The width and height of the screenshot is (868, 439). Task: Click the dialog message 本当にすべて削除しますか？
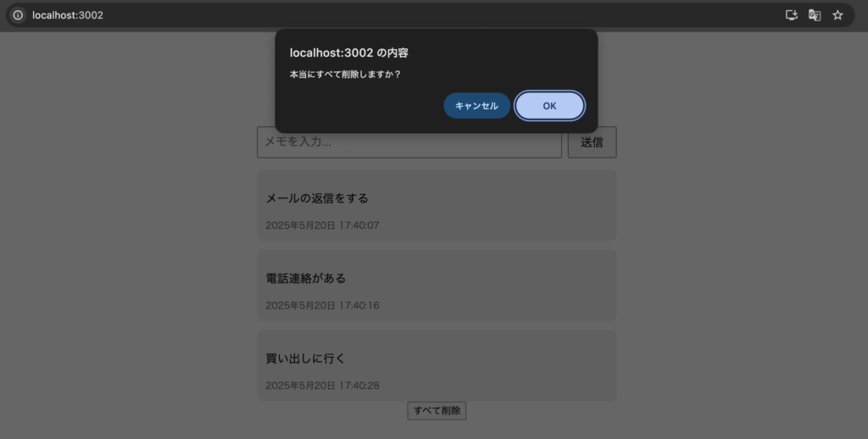coord(345,75)
